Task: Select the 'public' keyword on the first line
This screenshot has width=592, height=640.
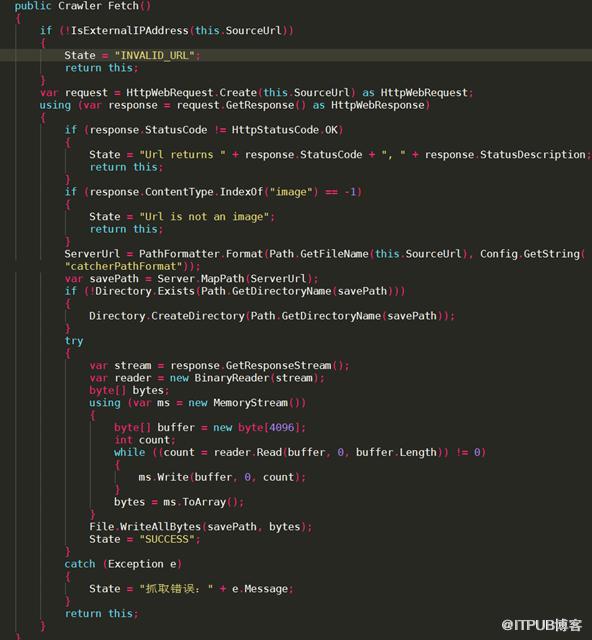Action: 33,6
